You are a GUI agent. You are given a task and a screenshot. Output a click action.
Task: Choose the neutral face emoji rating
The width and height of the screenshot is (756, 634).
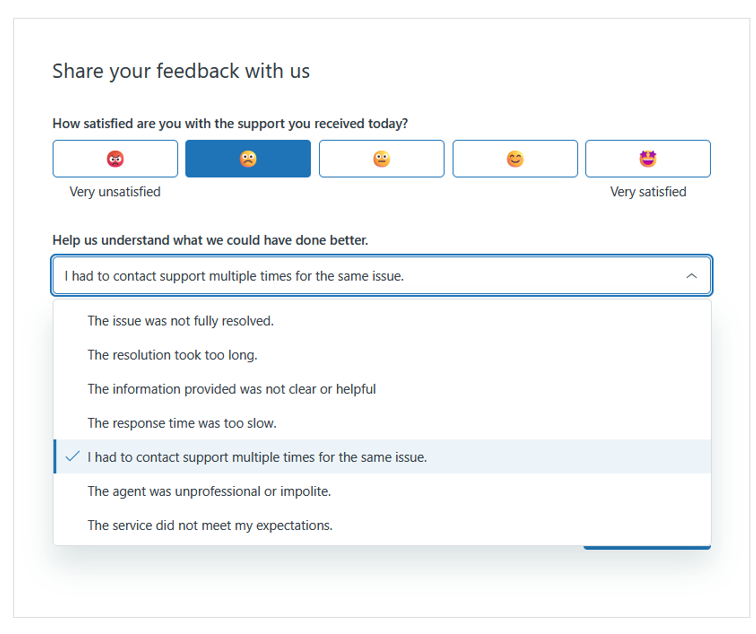[x=381, y=159]
